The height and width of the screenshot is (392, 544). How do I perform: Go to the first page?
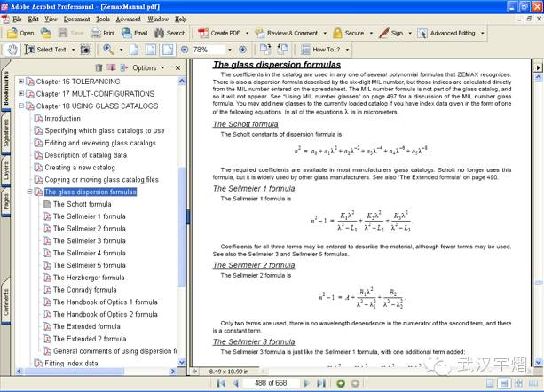[x=221, y=383]
